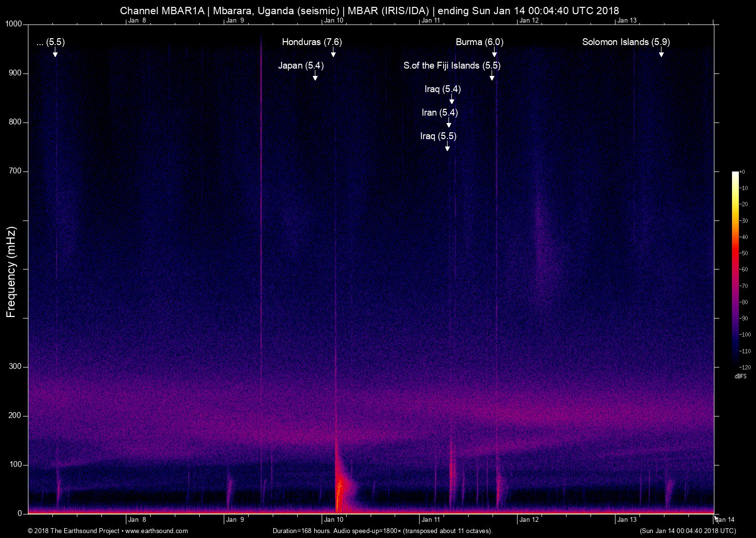Click the arrow under the Iran (5.4) label

pos(449,123)
